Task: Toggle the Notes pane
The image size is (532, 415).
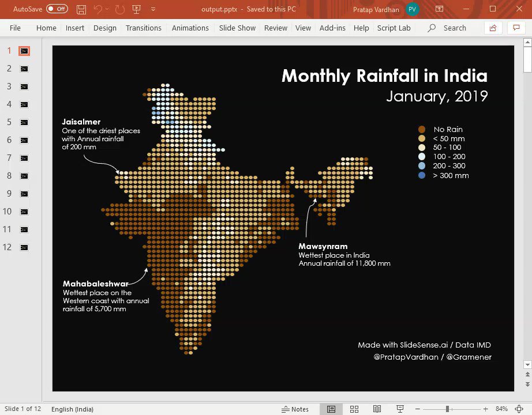Action: [x=295, y=409]
